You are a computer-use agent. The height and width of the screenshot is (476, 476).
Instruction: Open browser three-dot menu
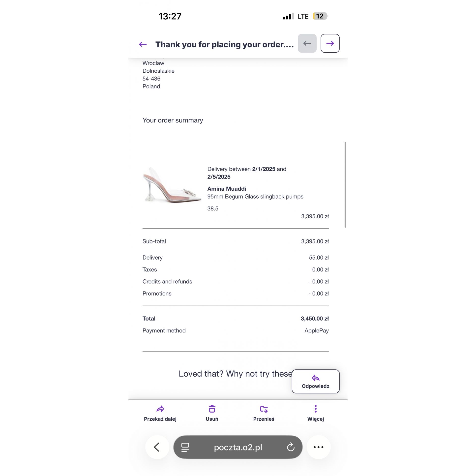click(318, 447)
